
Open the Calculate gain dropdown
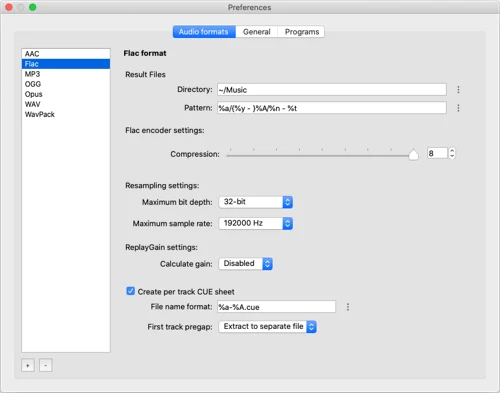pos(246,264)
